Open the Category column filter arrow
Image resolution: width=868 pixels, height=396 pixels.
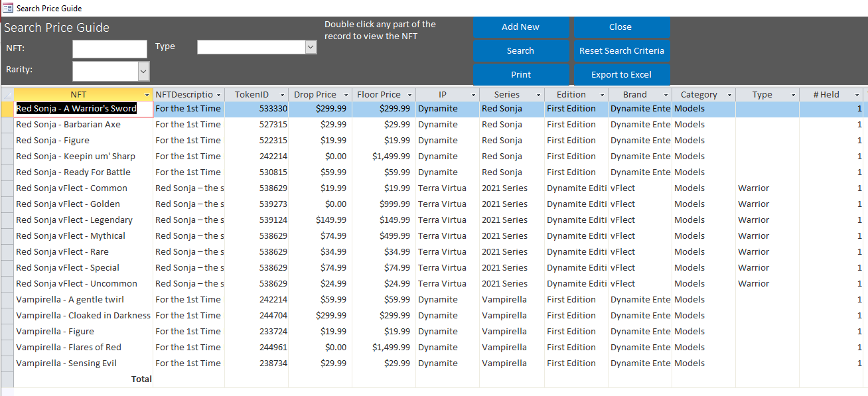(729, 95)
